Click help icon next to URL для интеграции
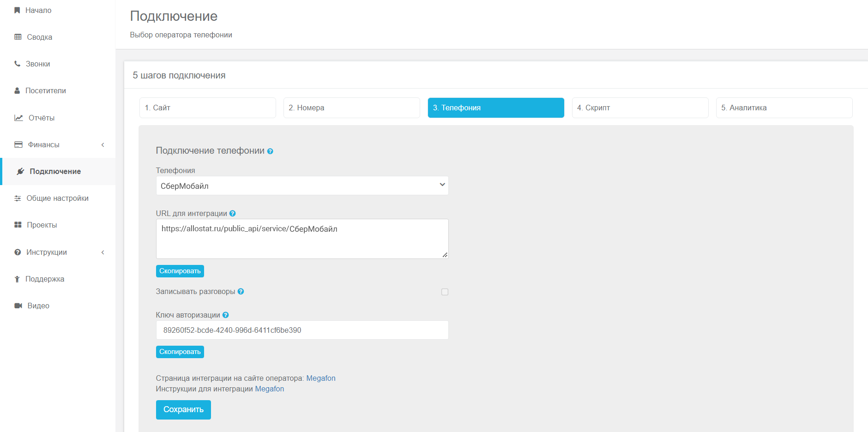 click(233, 213)
